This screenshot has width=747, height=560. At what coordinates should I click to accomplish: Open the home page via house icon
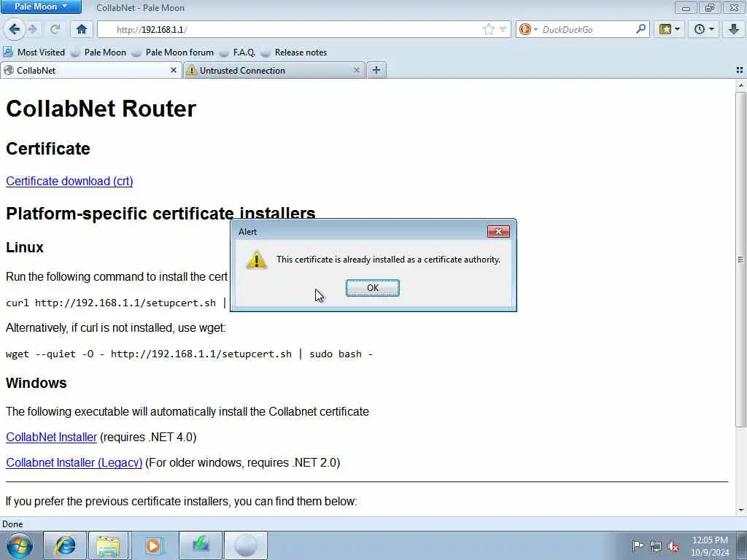coord(82,29)
